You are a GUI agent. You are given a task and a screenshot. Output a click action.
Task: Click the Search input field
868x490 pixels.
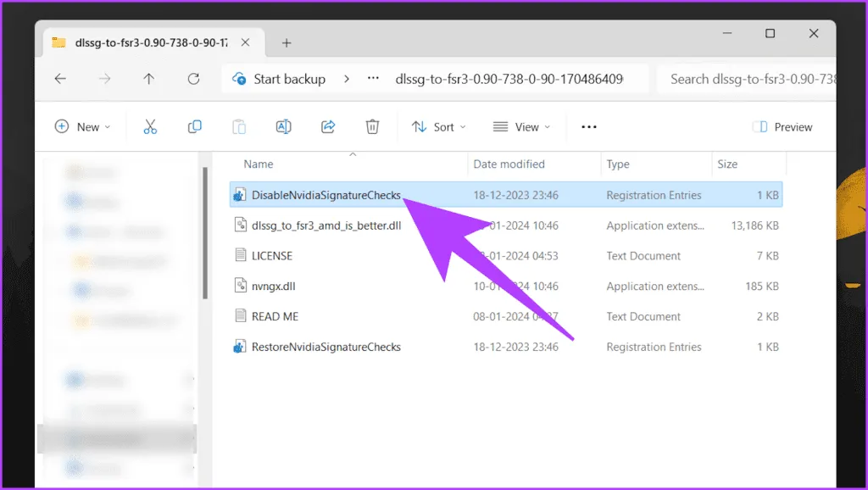click(746, 79)
